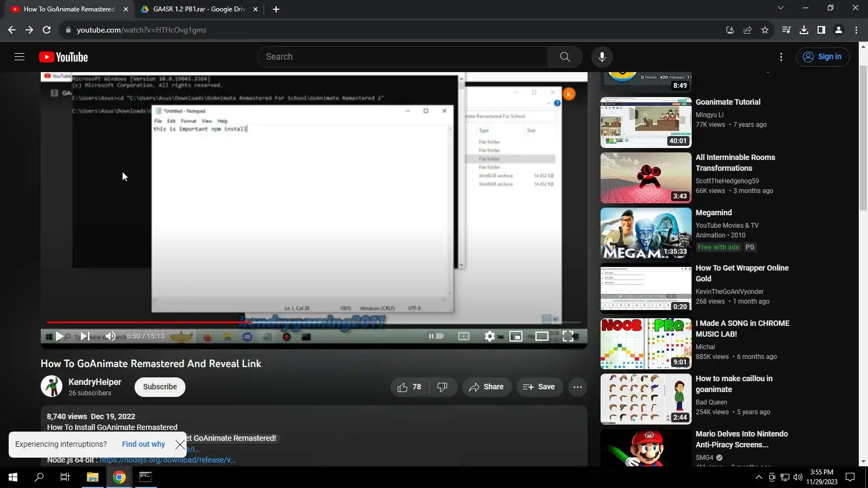Viewport: 868px width, 488px height.
Task: Open the Goanimate Tutorial thumbnail
Action: point(646,123)
